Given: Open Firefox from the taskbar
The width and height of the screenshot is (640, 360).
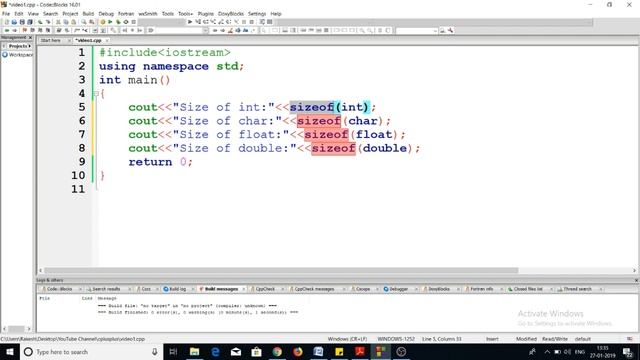Looking at the screenshot, I should [x=298, y=351].
